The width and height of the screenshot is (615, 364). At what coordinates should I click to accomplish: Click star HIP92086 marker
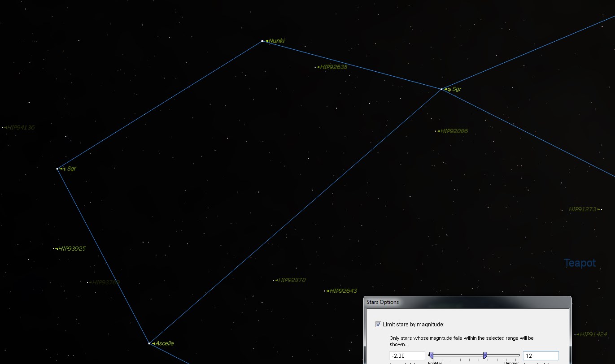(x=436, y=131)
